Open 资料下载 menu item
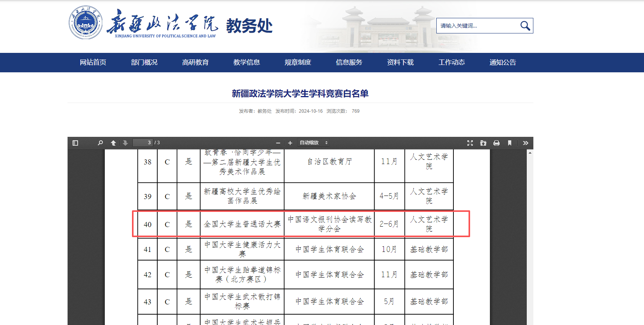 401,62
